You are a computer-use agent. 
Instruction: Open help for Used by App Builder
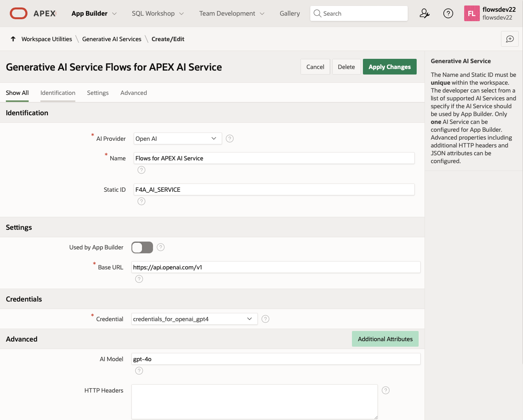point(161,247)
